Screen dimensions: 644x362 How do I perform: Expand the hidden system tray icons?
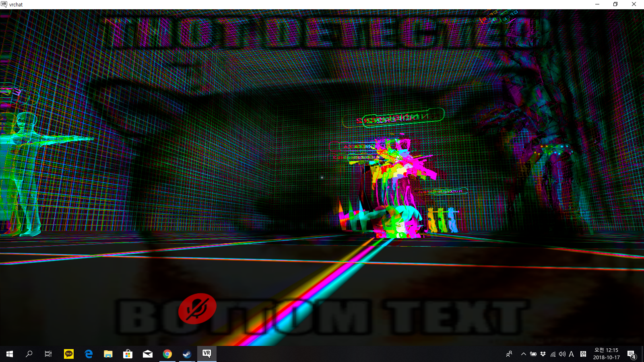[x=523, y=354]
